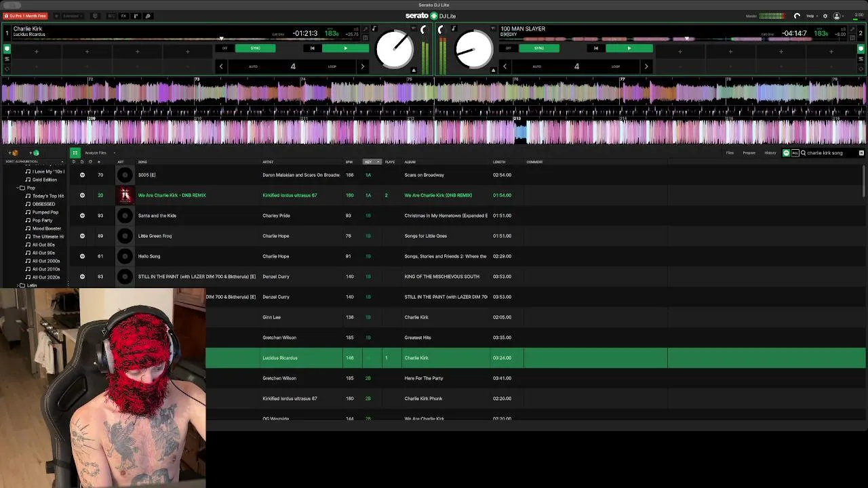Toggle the ALL search filter
Viewport: 868px width, 488px height.
tap(795, 152)
